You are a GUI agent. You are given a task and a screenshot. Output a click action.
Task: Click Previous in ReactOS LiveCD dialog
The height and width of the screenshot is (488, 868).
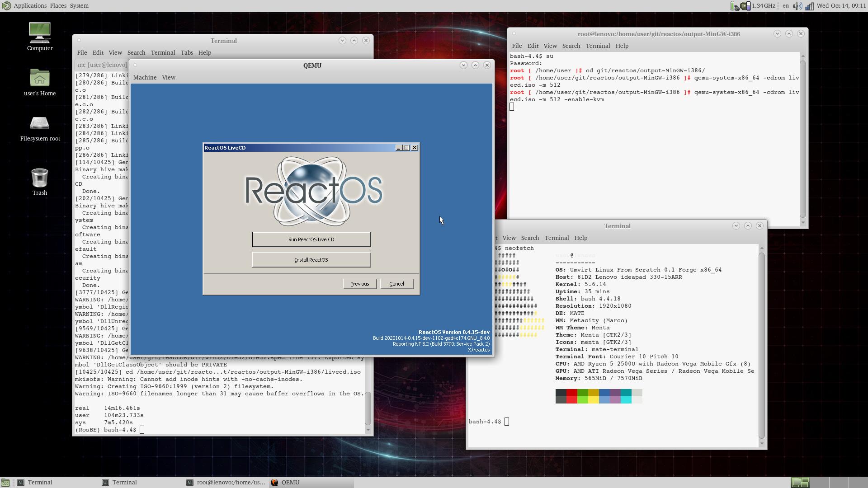(x=359, y=284)
